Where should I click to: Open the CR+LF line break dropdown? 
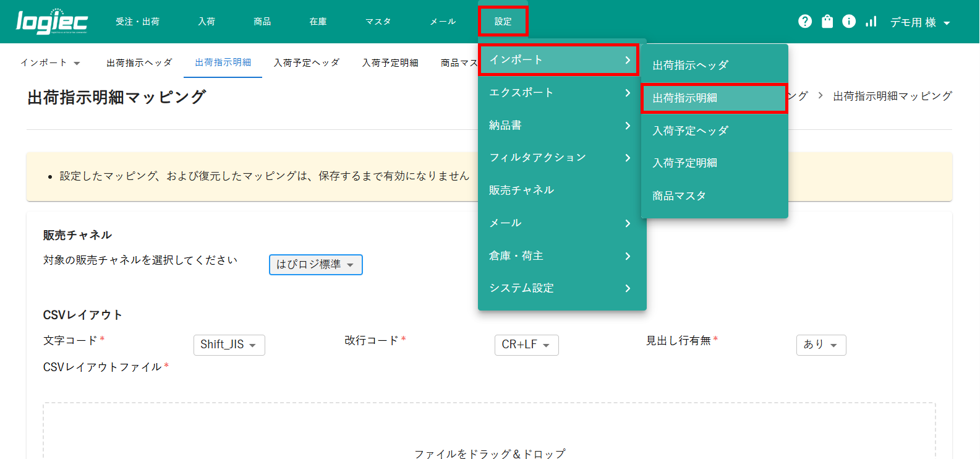(526, 345)
